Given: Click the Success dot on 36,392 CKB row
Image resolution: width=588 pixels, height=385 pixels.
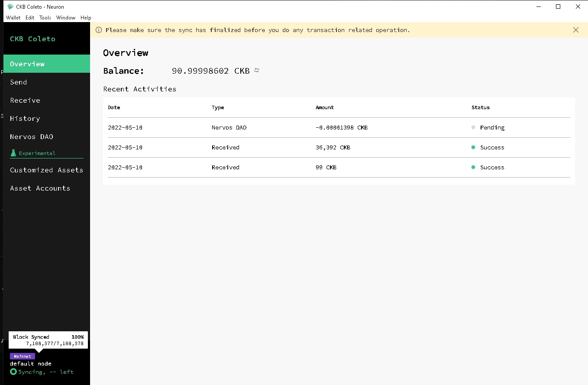Looking at the screenshot, I should pos(473,147).
